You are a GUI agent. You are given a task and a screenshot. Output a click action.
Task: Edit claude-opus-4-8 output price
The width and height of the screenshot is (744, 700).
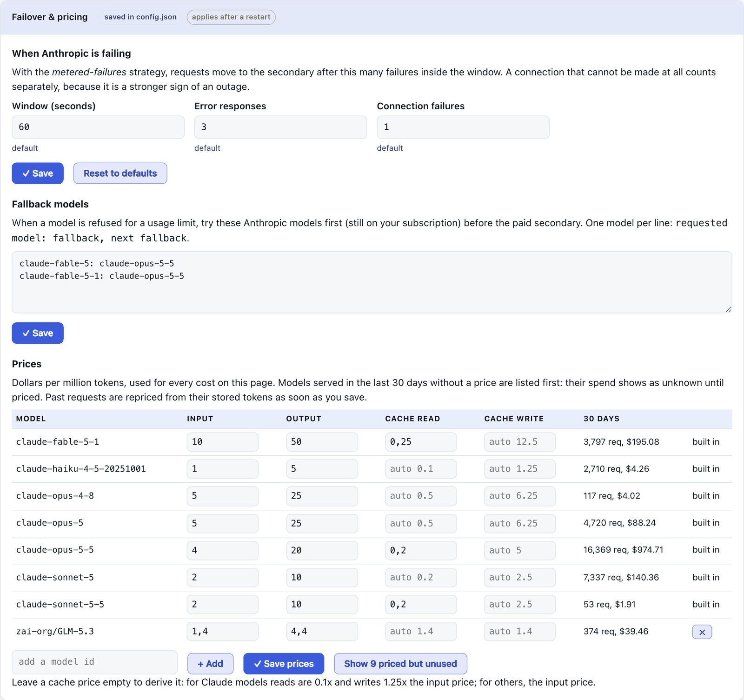click(x=322, y=496)
